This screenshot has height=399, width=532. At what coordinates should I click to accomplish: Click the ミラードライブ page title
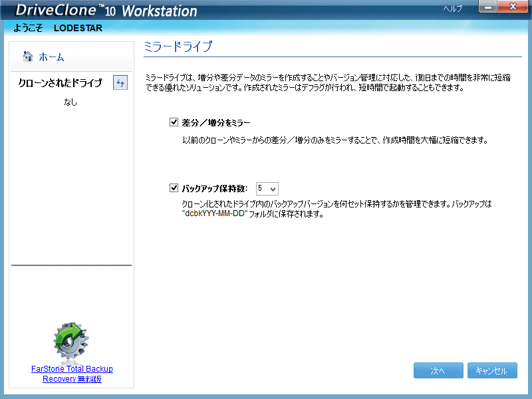pos(178,47)
